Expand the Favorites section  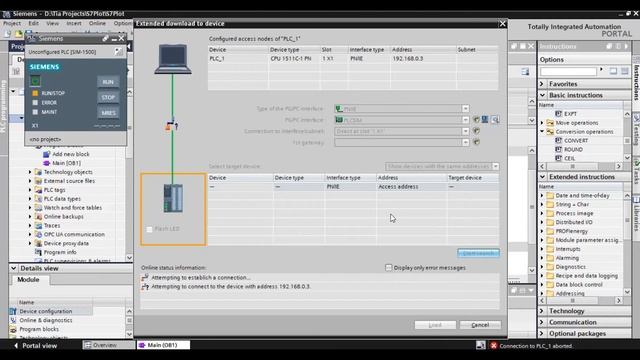click(x=542, y=84)
